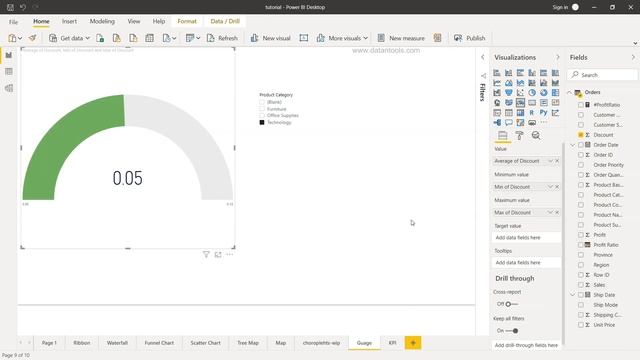Open the KPI page tab
The width and height of the screenshot is (640, 360).
point(393,343)
